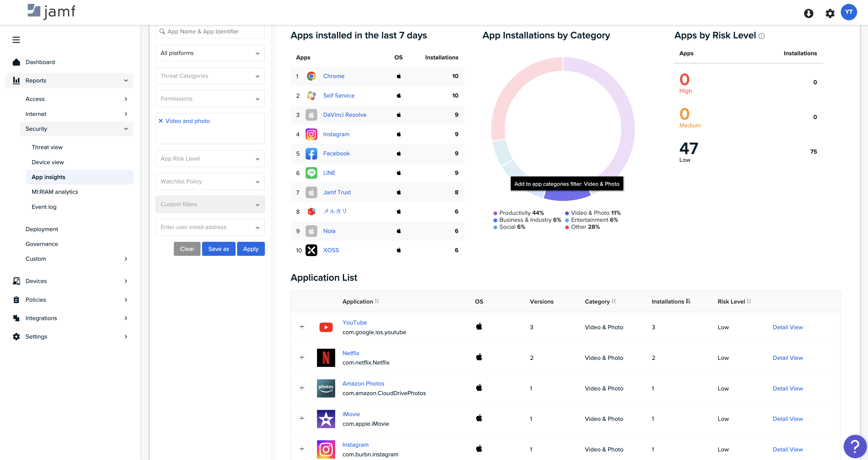Click the Video & Photo purple legend dot
868x460 pixels.
click(x=567, y=213)
